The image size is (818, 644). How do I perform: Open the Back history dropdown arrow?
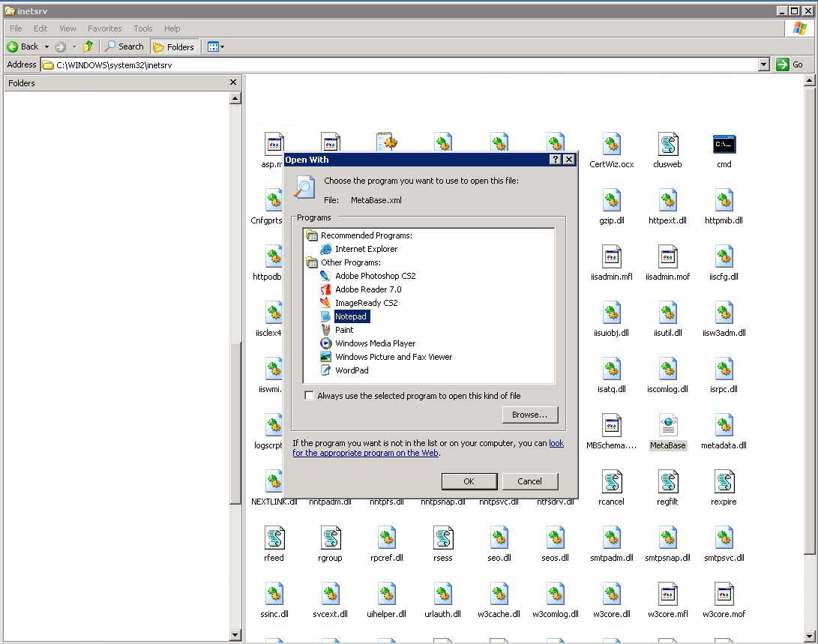point(46,46)
